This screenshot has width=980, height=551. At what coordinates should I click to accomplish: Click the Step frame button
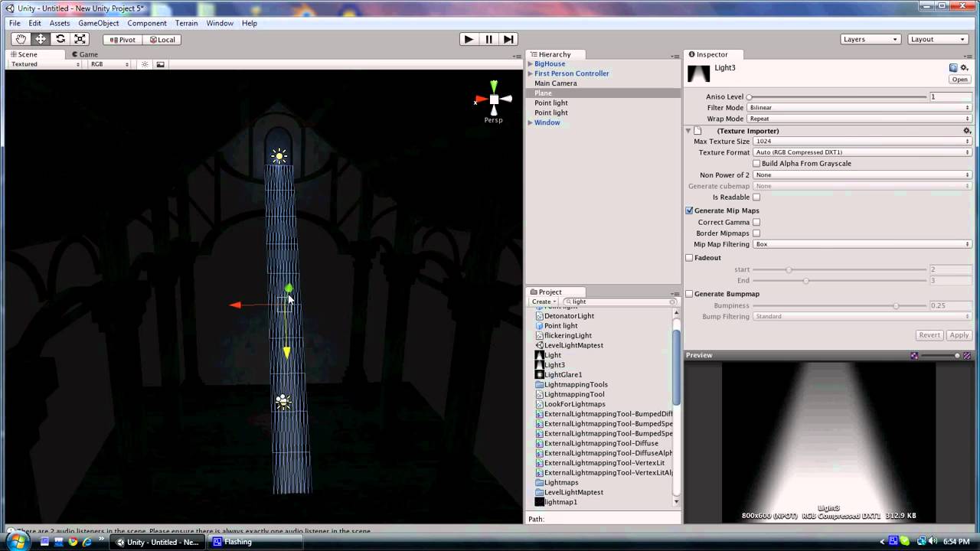click(508, 39)
